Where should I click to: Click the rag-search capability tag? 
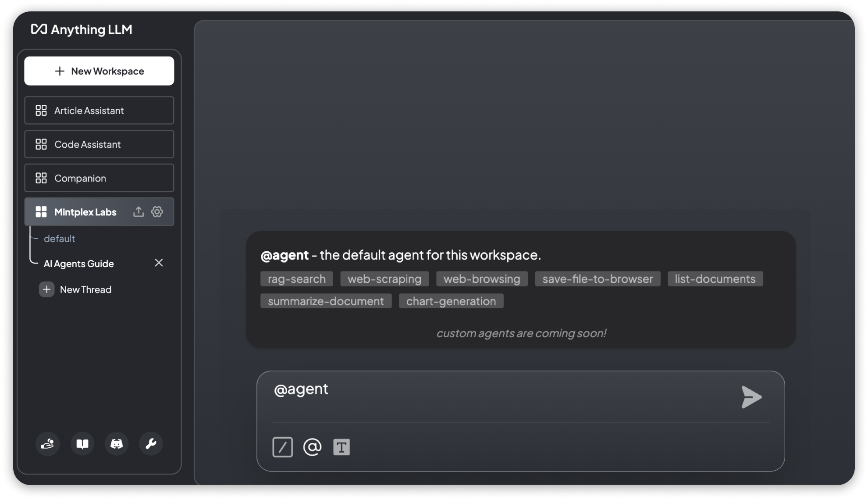[297, 279]
